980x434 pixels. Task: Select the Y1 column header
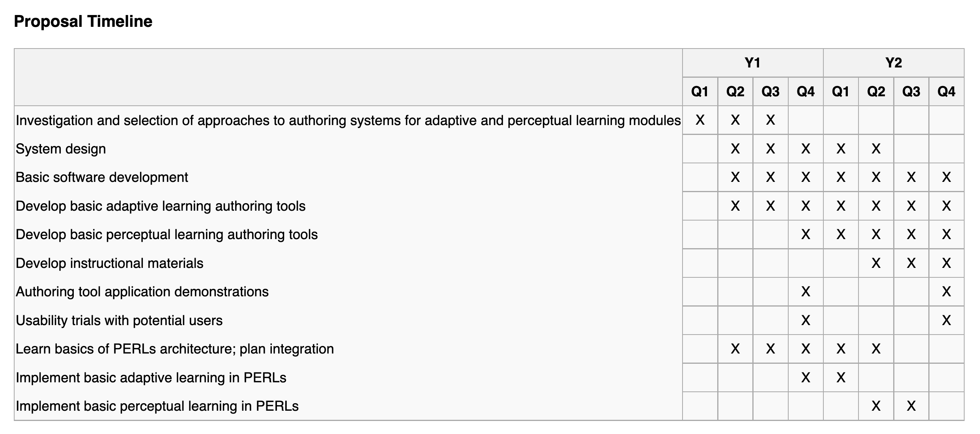(752, 63)
